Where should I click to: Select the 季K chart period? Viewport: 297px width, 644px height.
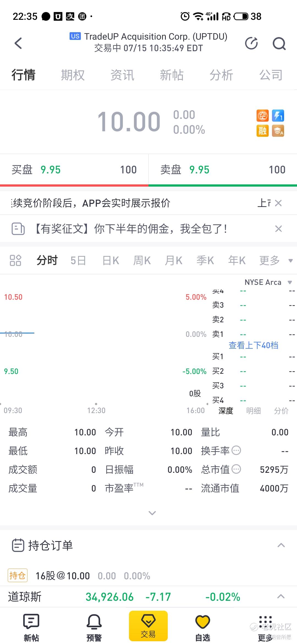click(205, 260)
